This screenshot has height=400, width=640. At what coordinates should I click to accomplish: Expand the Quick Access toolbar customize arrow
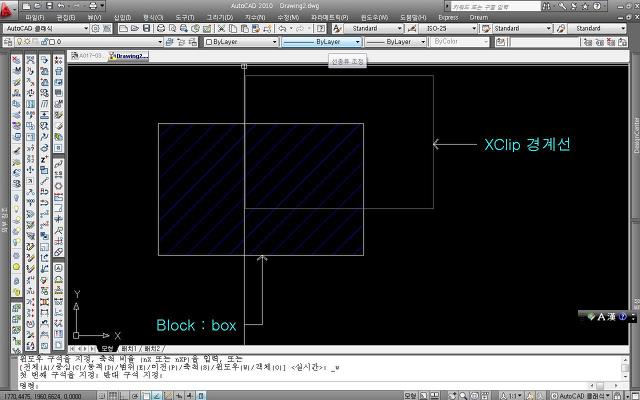pyautogui.click(x=102, y=6)
